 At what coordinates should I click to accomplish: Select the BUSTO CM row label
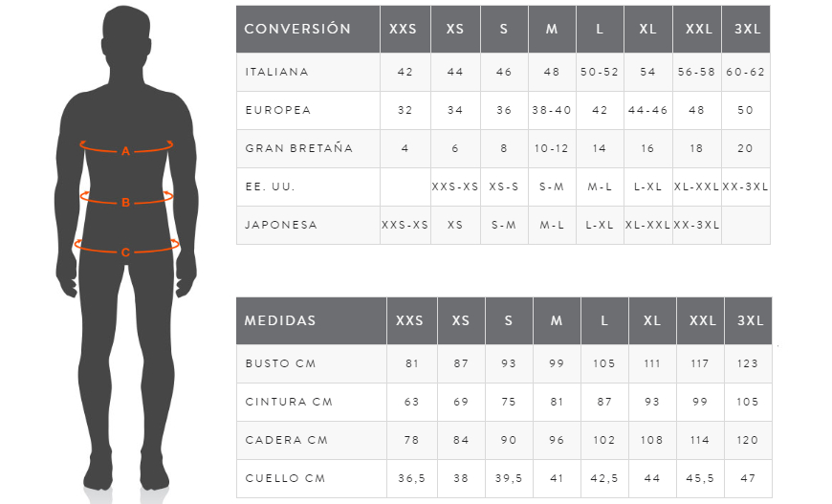pos(280,363)
